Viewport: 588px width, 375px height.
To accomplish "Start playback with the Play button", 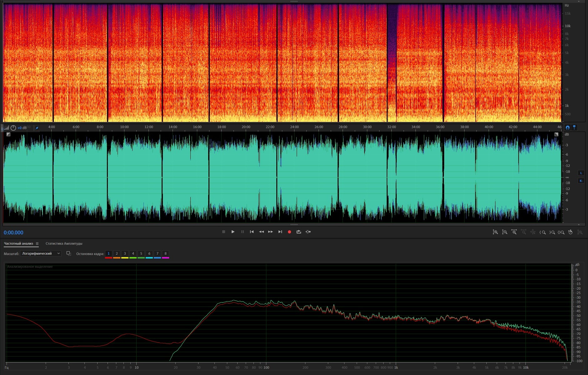I will point(233,232).
